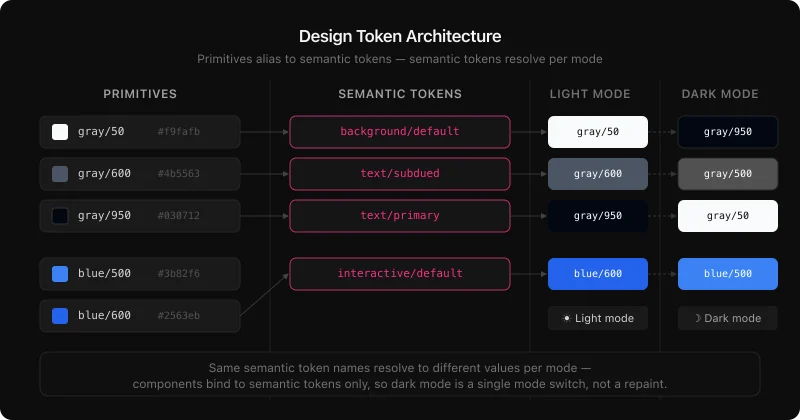Click the hex value #4b5563
Viewport: 800px width, 420px height.
tap(179, 174)
